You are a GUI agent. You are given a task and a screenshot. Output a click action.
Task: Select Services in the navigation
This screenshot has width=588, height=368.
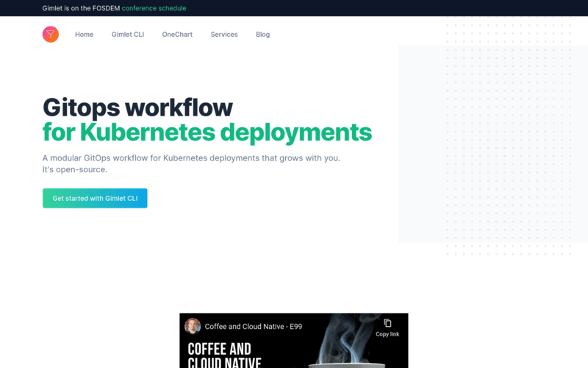(224, 34)
